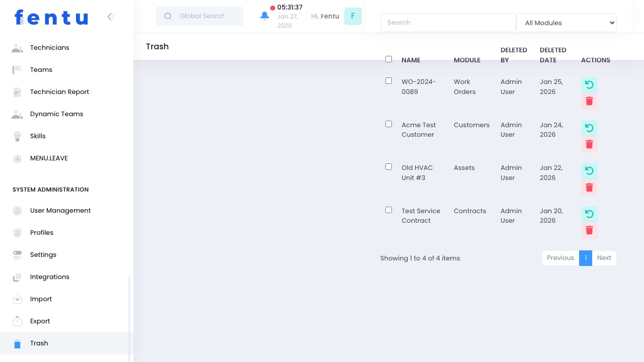Go to Next page
644x362 pixels.
point(604,258)
